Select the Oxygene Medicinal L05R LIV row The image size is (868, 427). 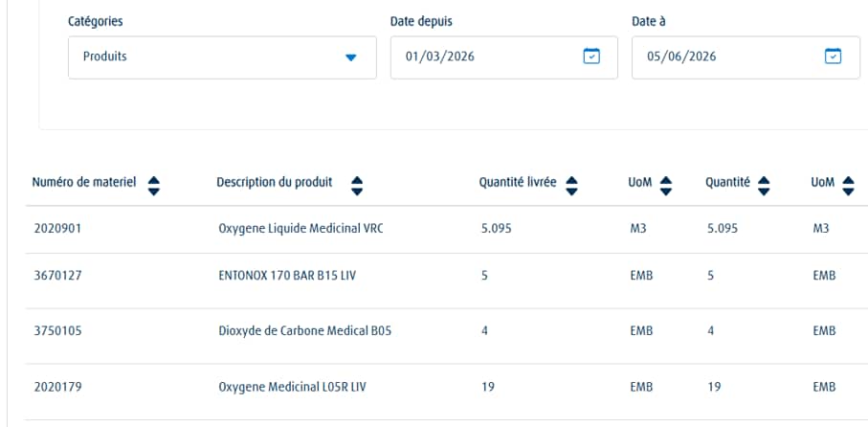[x=446, y=392]
